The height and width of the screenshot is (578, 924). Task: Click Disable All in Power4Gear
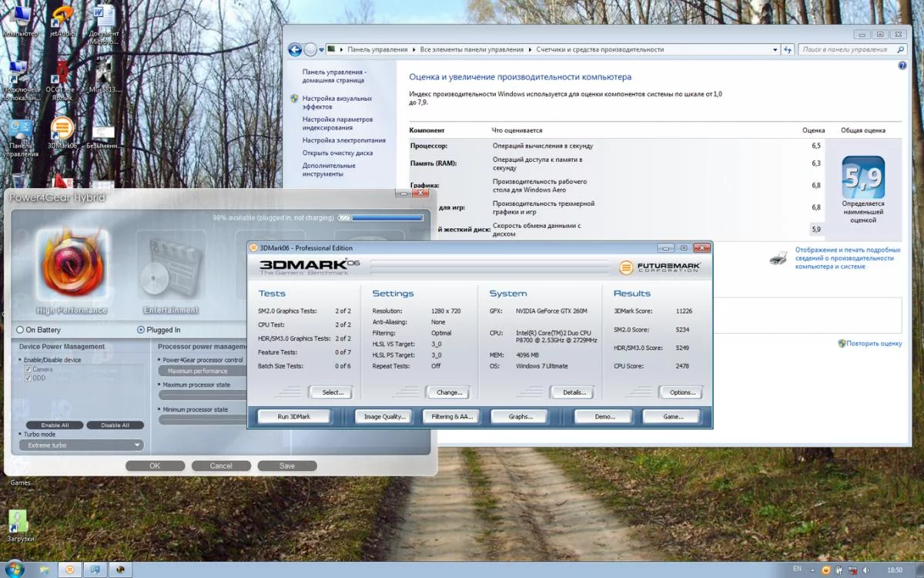[x=115, y=425]
